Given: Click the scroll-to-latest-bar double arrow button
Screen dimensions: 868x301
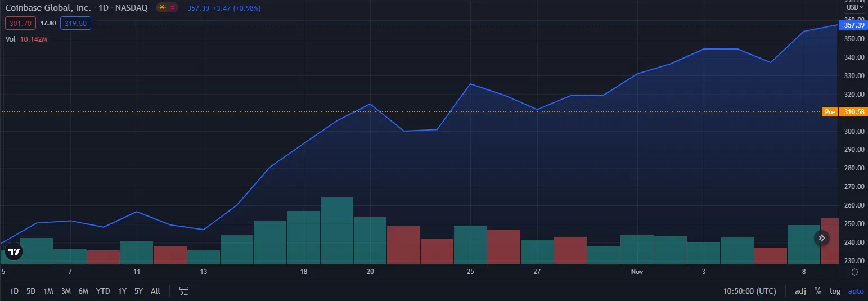Looking at the screenshot, I should pos(822,239).
